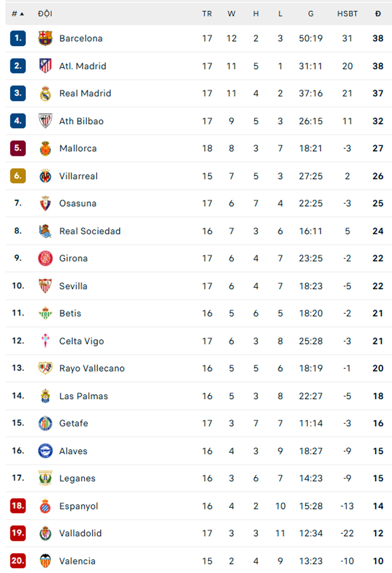Sort by the Đ points column header

tap(378, 14)
